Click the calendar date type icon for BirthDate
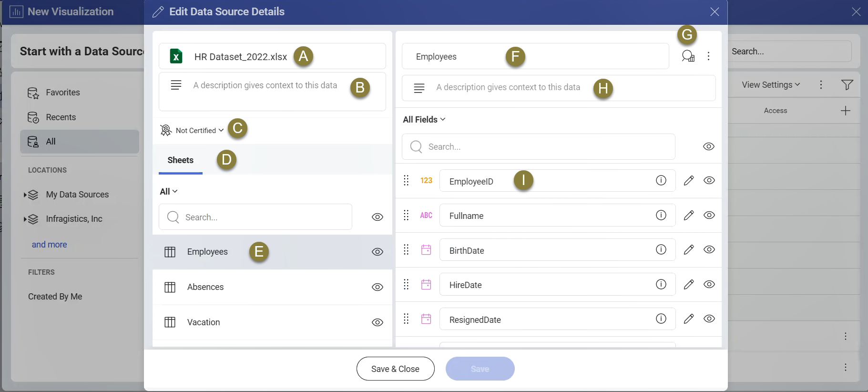The image size is (868, 392). click(x=426, y=249)
